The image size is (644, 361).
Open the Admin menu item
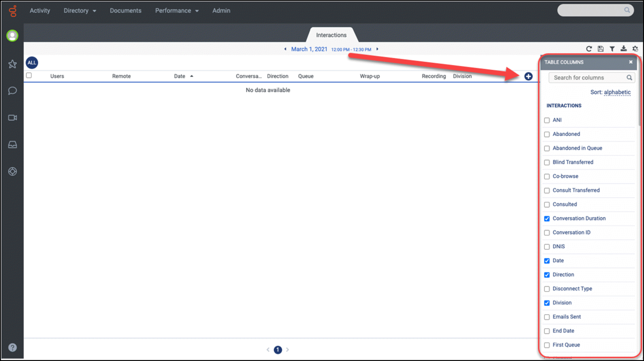221,11
